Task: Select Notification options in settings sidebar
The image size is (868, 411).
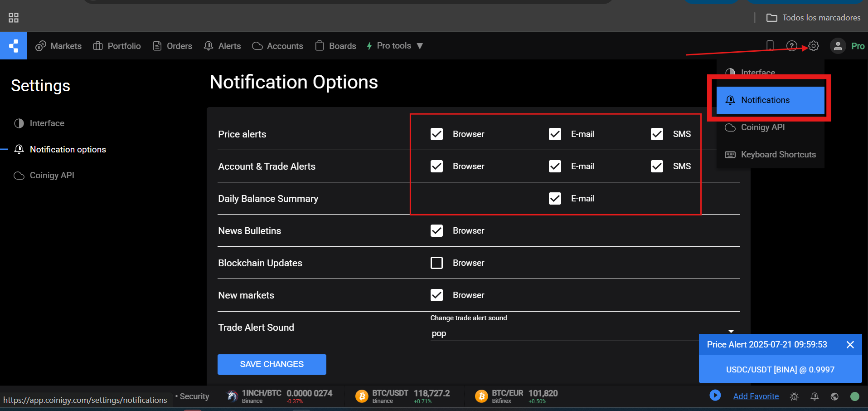Action: [x=60, y=150]
